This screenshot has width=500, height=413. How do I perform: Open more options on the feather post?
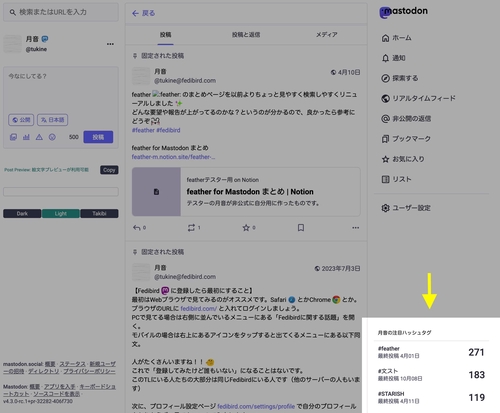pos(356,228)
